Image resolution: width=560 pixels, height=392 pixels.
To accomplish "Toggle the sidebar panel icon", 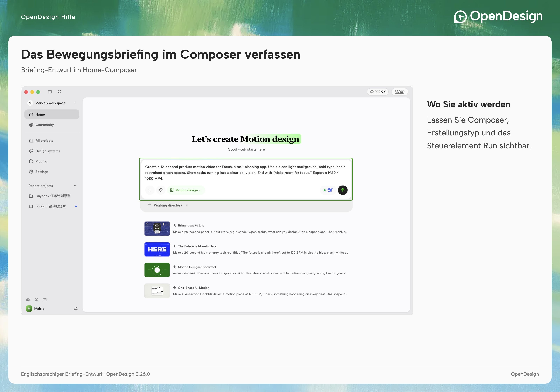I will point(50,92).
